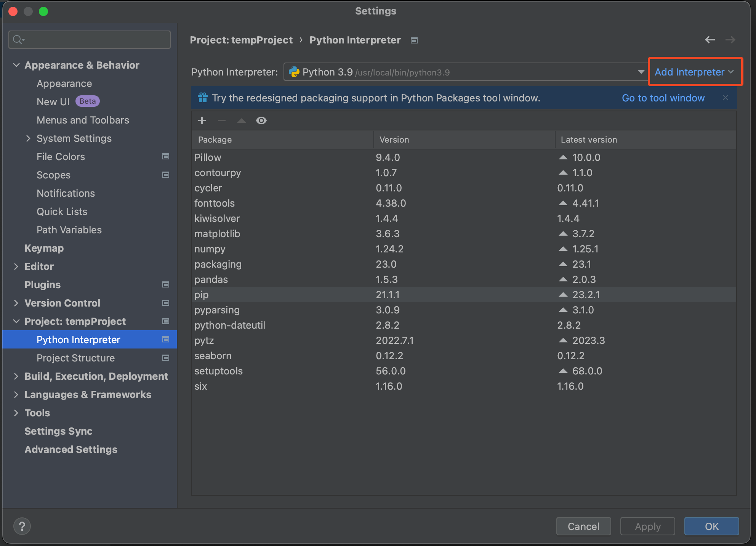Expand Editor section
The width and height of the screenshot is (756, 546).
[16, 266]
